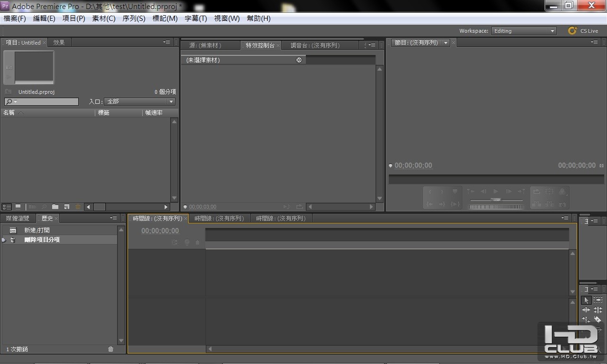Click the 幀速率 column header
607x364 pixels.
tap(154, 113)
